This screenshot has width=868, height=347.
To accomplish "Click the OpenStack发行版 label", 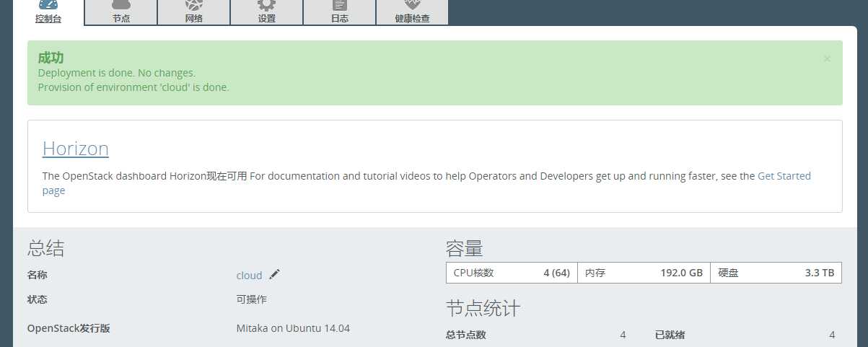I will 69,328.
